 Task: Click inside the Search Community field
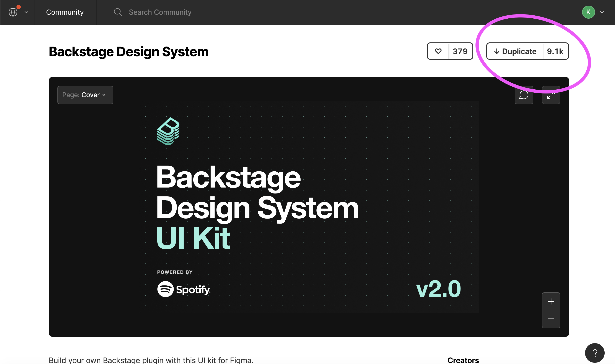(x=160, y=12)
